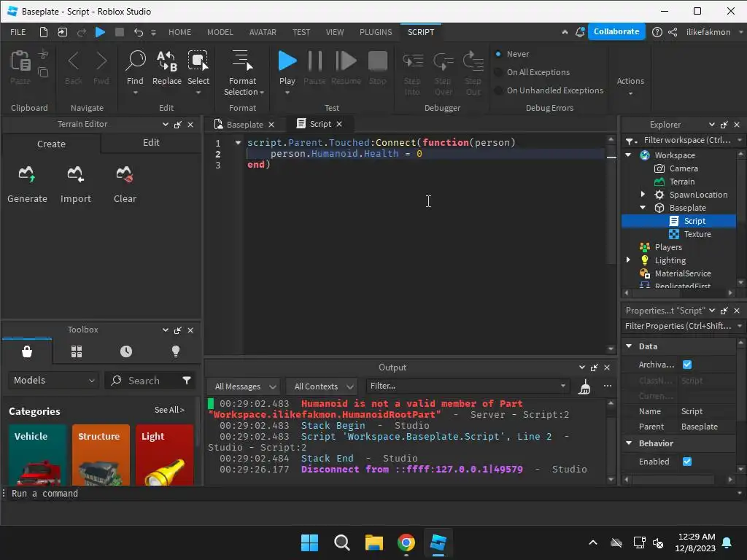Image resolution: width=747 pixels, height=560 pixels.
Task: Toggle the Enabled property checkbox
Action: click(687, 462)
